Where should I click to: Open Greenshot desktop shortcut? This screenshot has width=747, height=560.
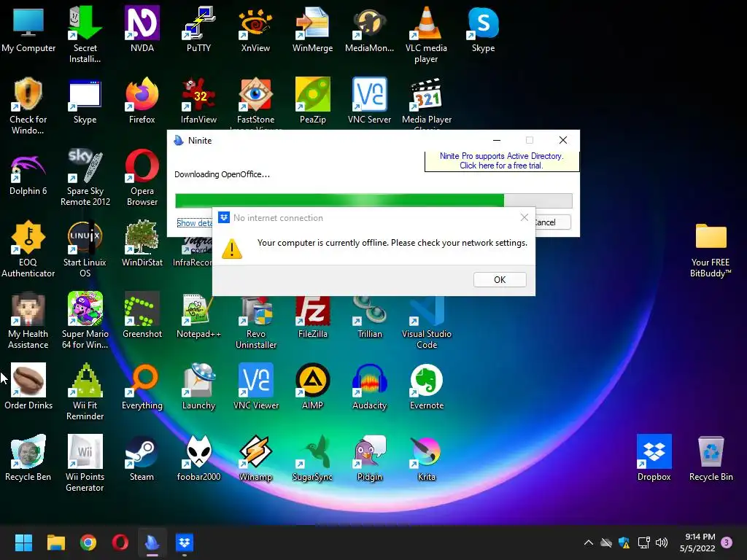(142, 316)
